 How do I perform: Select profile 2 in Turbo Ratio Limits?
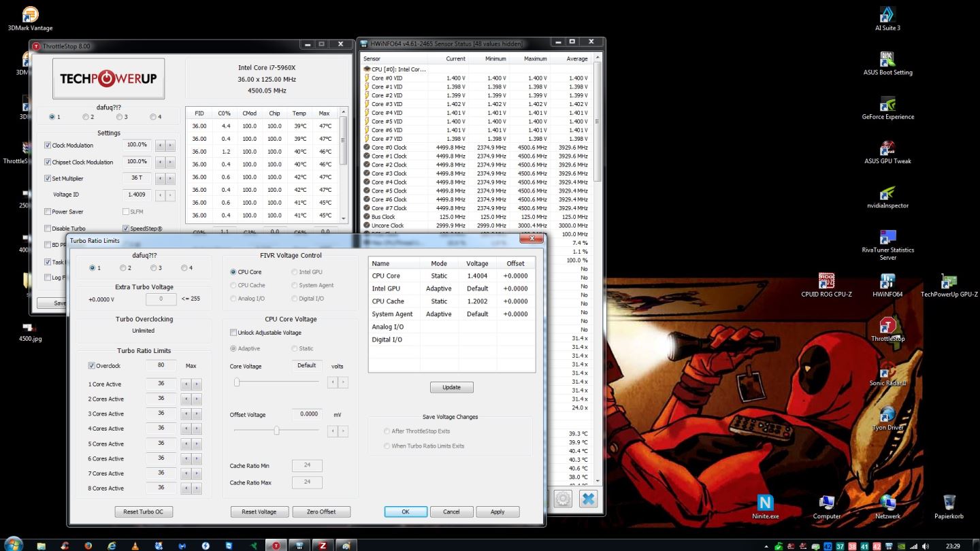122,268
